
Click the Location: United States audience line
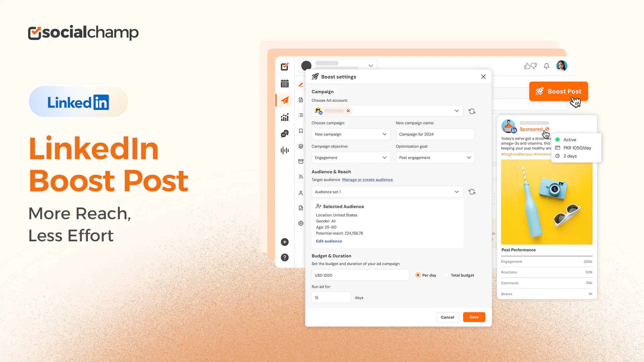(x=337, y=215)
